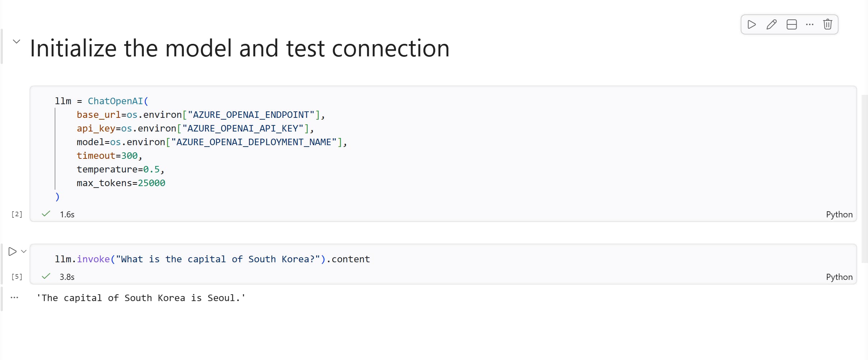
Task: Select the [5] execution count label
Action: (x=17, y=277)
